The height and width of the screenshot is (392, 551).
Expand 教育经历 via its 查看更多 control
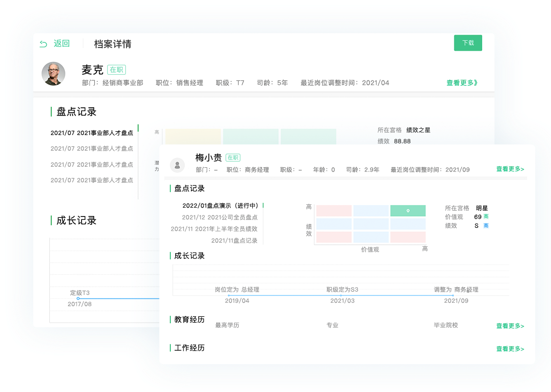pyautogui.click(x=510, y=326)
